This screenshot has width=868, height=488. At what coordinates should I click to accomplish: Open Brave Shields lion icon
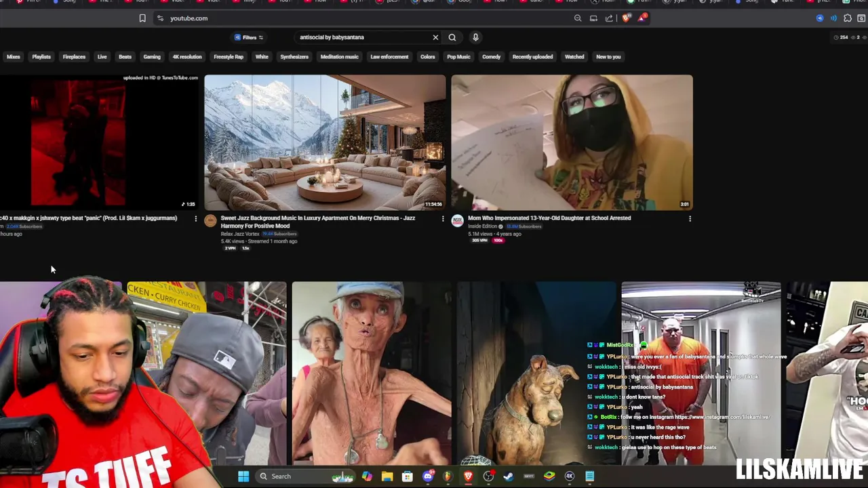coord(626,18)
